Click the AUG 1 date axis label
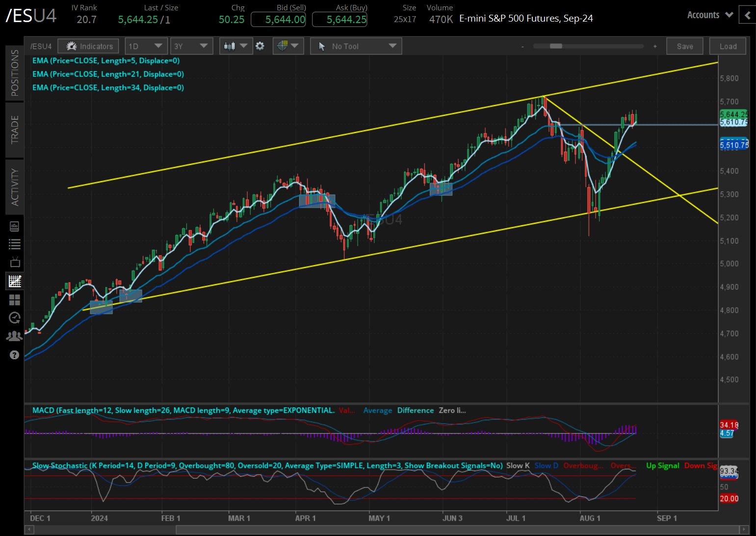Screen dimensions: 756x536 (x=590, y=518)
